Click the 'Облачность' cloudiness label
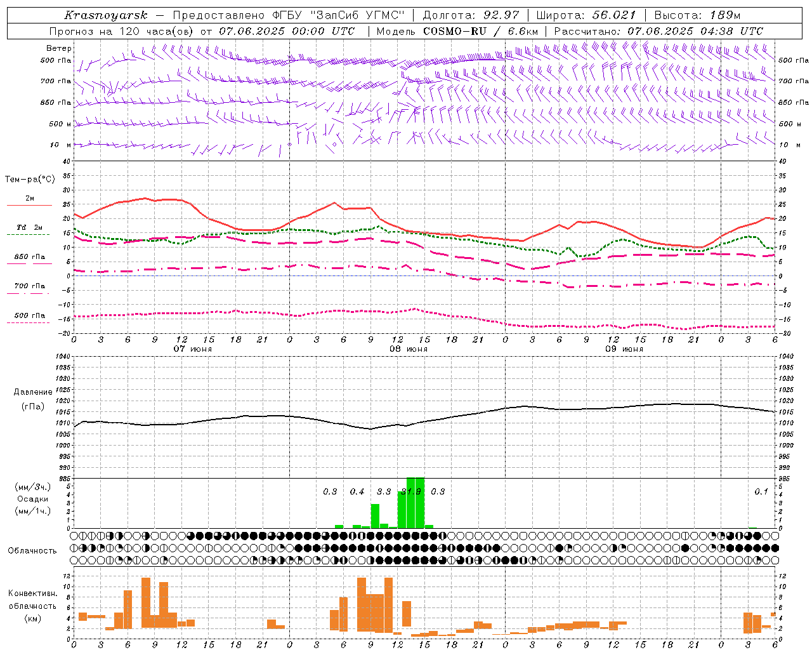This screenshot has width=812, height=650. (x=32, y=551)
